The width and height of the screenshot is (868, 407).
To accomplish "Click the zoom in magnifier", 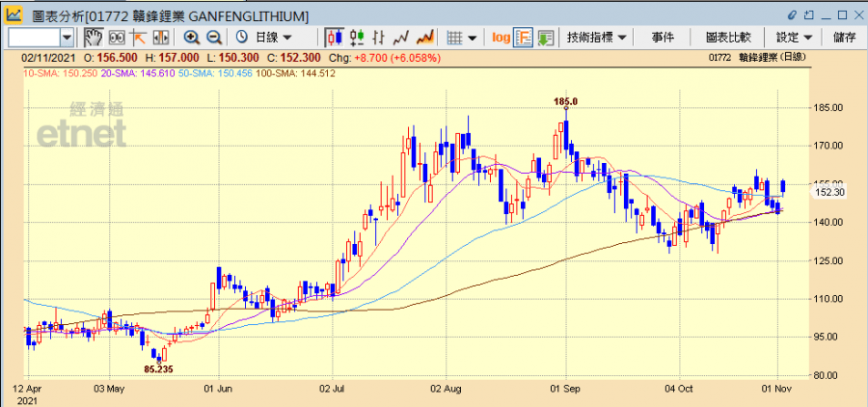I will tap(192, 37).
